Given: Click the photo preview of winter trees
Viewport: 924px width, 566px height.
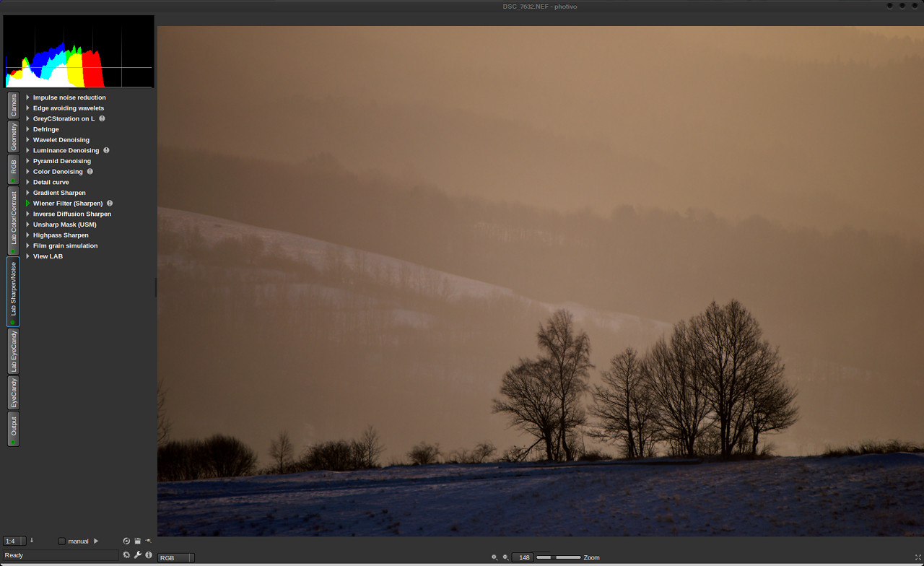Looking at the screenshot, I should 541,281.
